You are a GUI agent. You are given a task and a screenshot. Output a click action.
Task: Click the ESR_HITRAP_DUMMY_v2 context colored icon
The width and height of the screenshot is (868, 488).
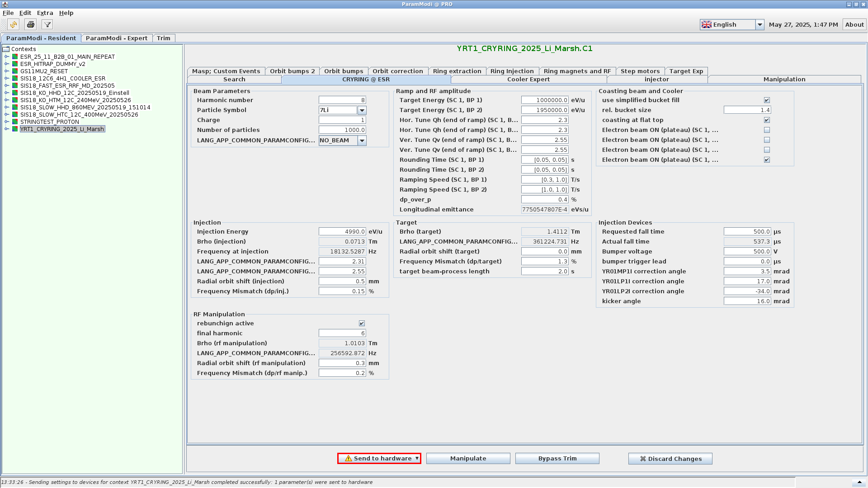tap(15, 64)
